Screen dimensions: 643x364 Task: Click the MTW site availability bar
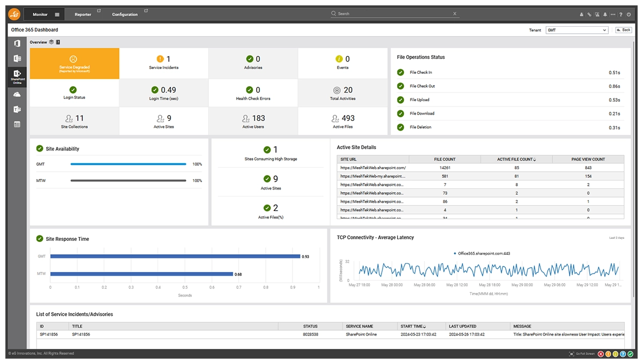pos(128,181)
